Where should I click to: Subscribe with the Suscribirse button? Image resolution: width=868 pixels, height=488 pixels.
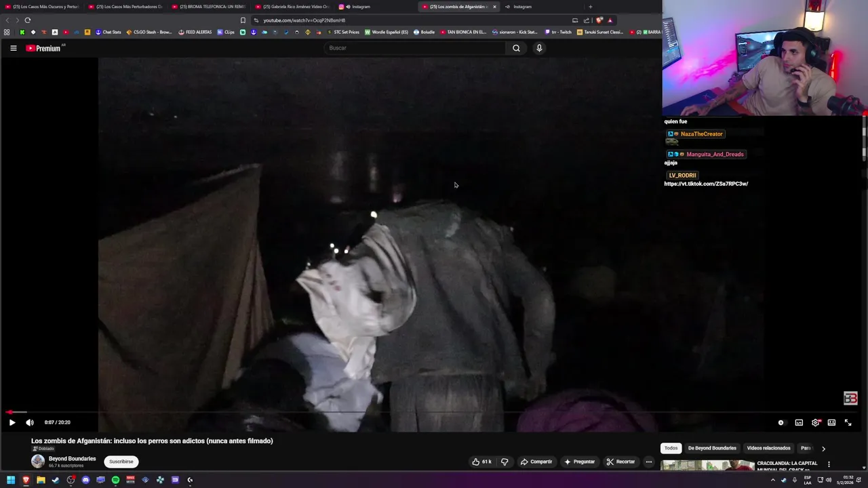coord(121,462)
